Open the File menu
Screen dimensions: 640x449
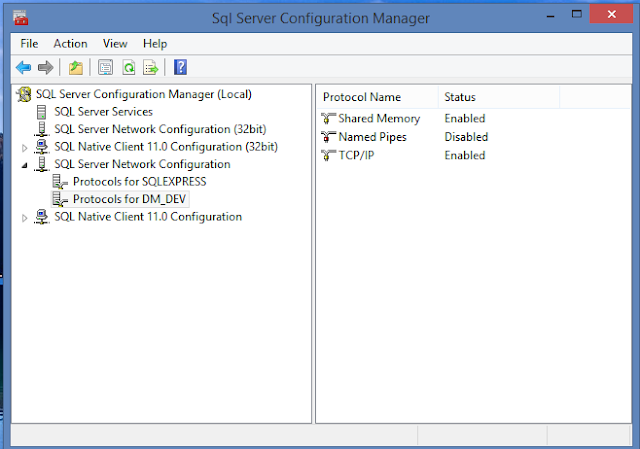(29, 44)
